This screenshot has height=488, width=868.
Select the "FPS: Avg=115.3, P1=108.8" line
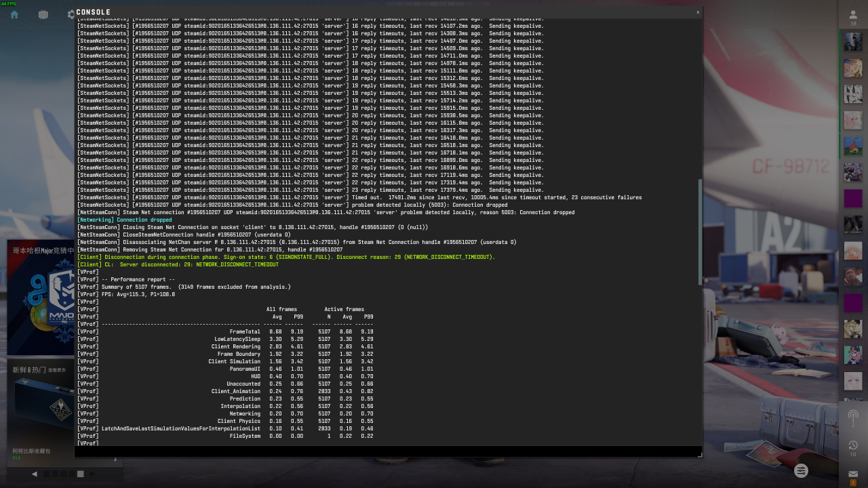point(126,294)
